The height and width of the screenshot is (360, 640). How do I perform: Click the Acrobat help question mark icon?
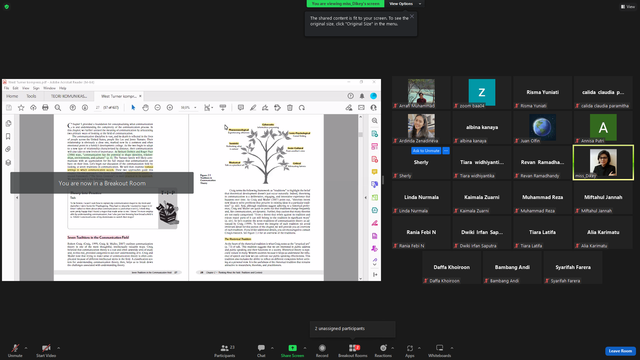point(350,96)
